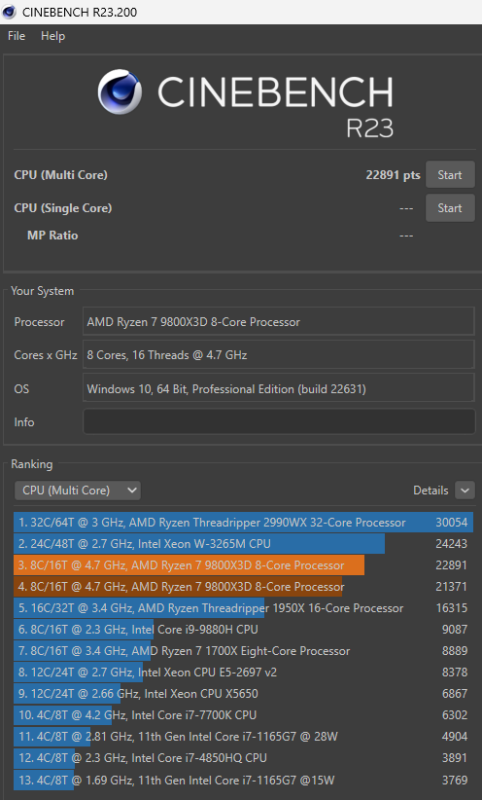Select the orange 22891 Ryzen 9800X3D entry

(243, 565)
